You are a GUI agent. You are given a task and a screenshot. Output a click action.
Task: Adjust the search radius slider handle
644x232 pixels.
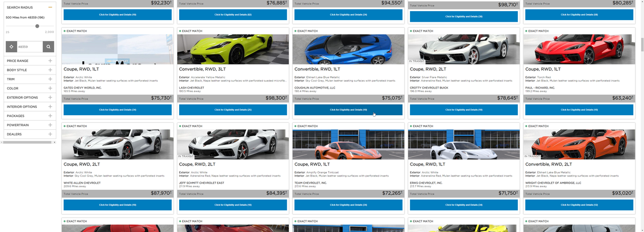tap(37, 26)
